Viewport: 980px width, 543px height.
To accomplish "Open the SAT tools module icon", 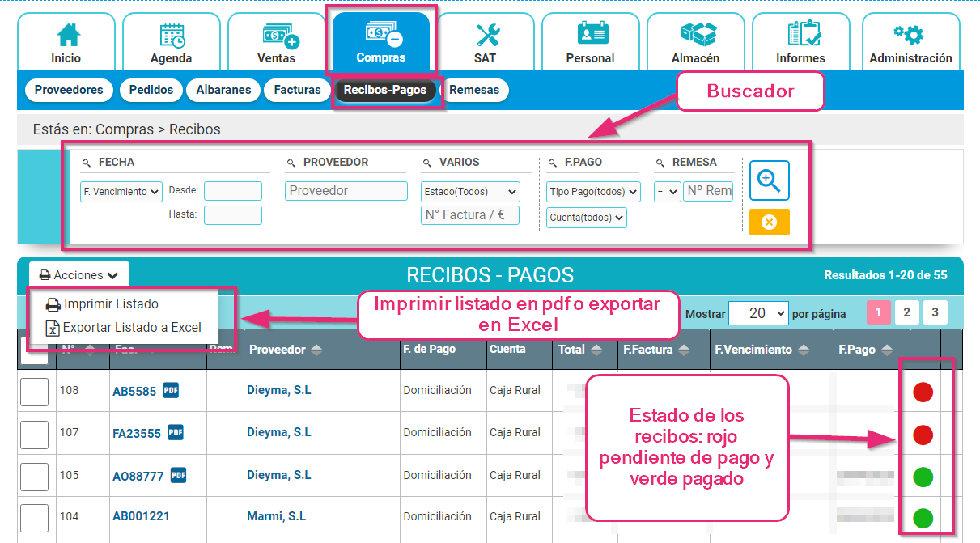I will point(486,36).
